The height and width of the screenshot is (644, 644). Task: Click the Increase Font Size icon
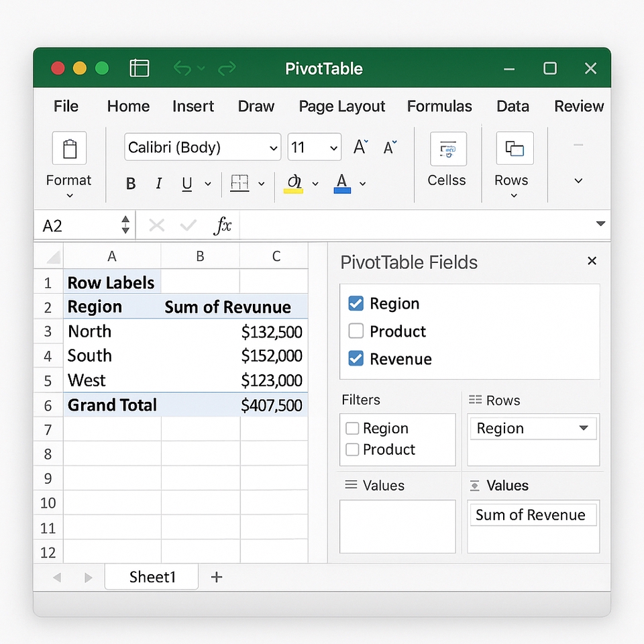click(360, 148)
